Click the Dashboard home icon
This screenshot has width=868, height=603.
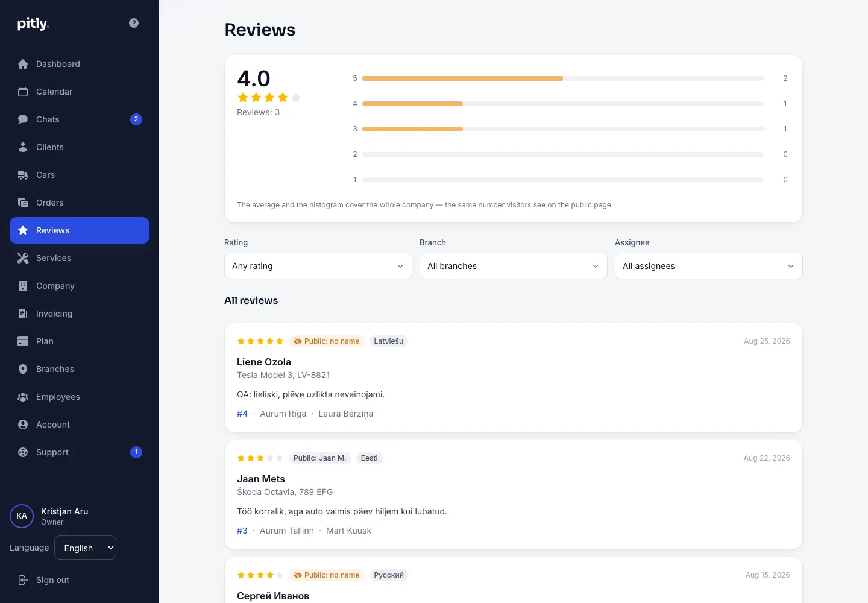tap(23, 64)
